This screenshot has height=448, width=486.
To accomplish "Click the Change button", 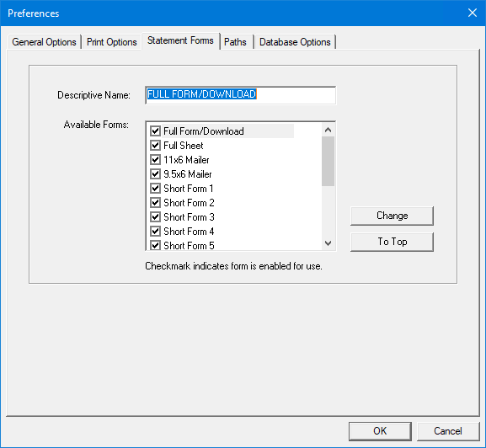I will click(393, 216).
